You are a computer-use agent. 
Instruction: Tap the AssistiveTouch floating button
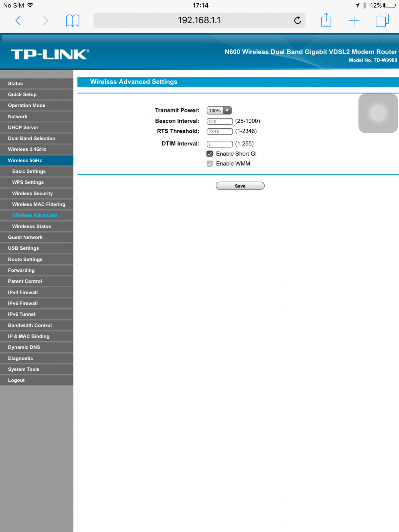378,113
